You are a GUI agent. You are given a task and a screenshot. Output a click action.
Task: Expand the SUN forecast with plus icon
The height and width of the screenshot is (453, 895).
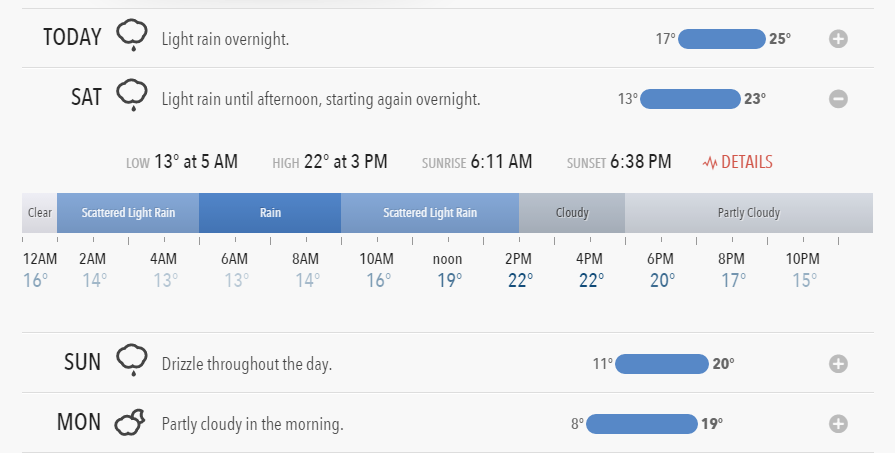click(x=838, y=363)
